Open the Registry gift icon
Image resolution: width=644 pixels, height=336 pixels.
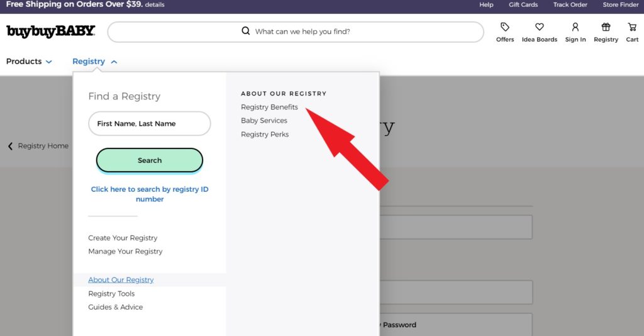606,27
